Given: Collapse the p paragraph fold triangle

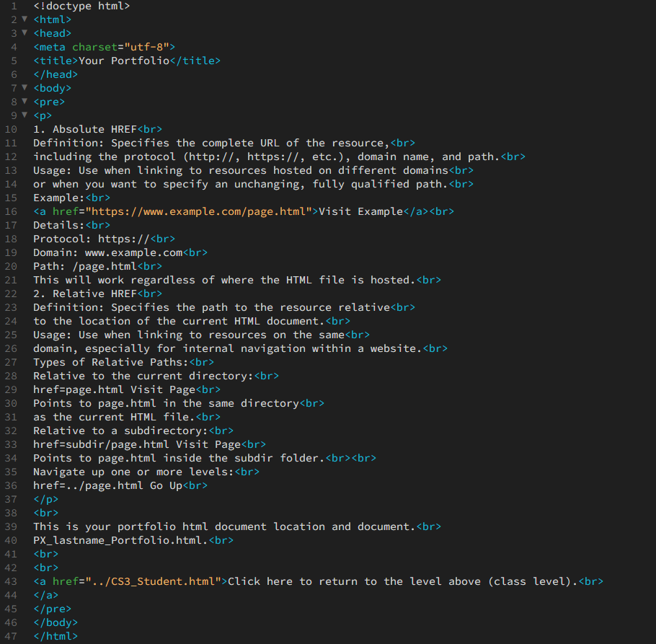Looking at the screenshot, I should pyautogui.click(x=25, y=115).
